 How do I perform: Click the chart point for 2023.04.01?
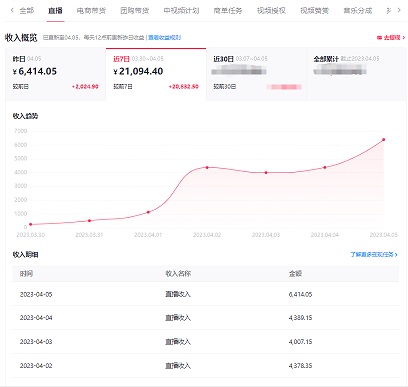click(148, 212)
